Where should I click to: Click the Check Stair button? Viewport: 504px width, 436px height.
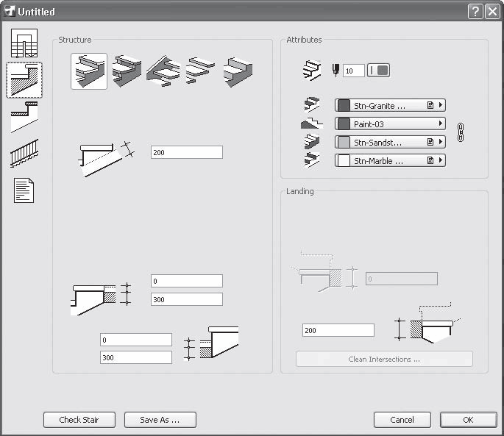[79, 420]
